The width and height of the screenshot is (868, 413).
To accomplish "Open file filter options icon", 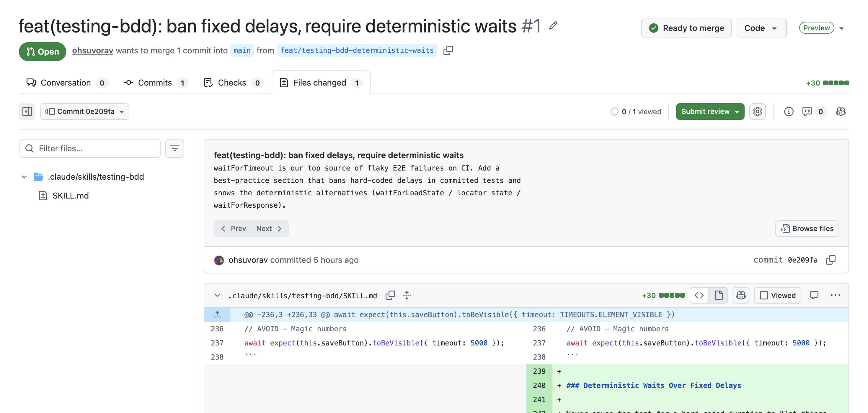I will click(174, 148).
